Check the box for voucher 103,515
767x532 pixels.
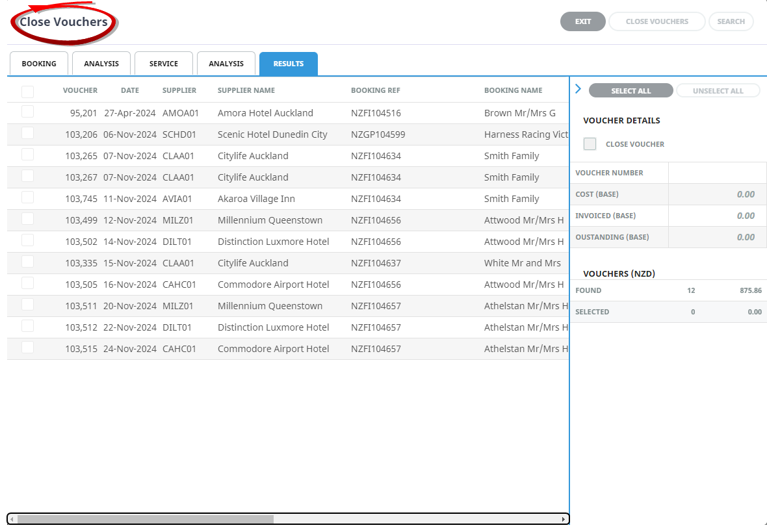point(27,347)
